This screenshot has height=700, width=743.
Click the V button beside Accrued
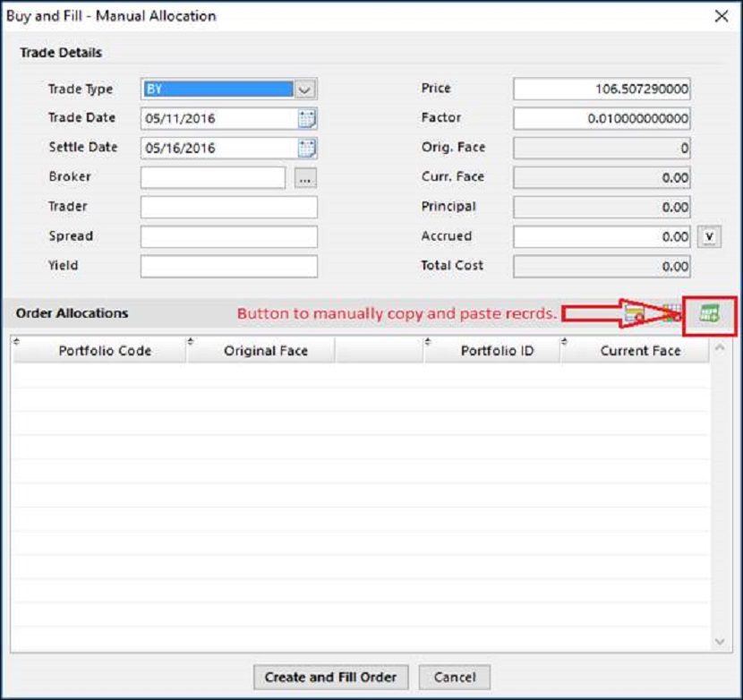click(x=709, y=236)
